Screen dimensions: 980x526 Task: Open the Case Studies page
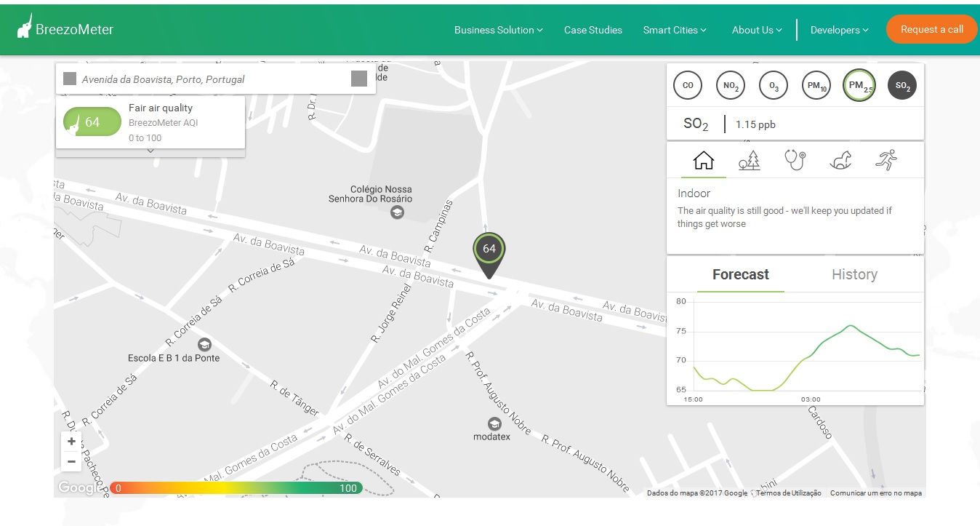pos(593,30)
